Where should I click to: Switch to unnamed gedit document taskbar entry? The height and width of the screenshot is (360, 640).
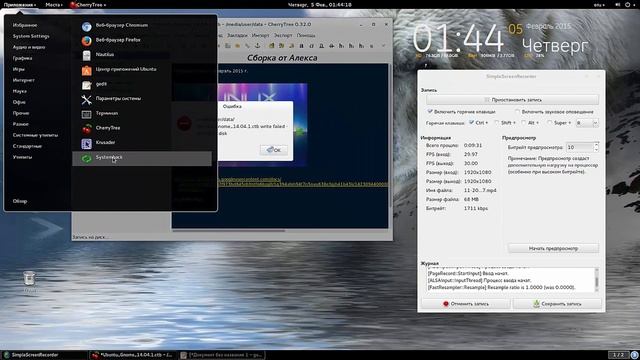(x=222, y=355)
